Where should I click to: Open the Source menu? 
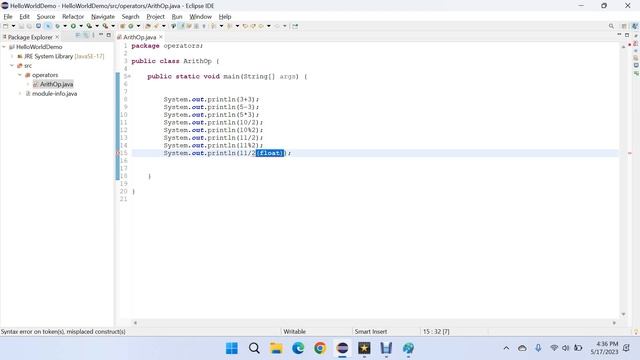tap(46, 17)
